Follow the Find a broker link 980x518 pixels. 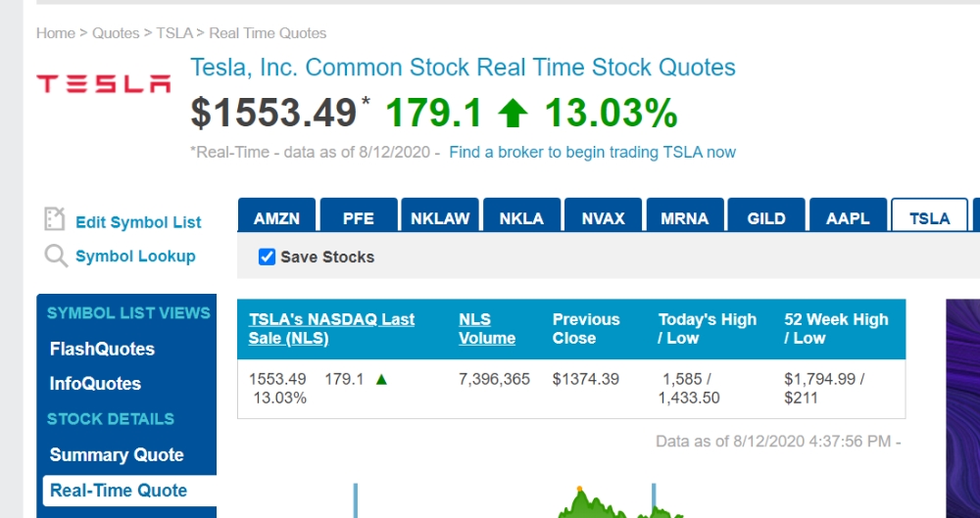pyautogui.click(x=592, y=153)
